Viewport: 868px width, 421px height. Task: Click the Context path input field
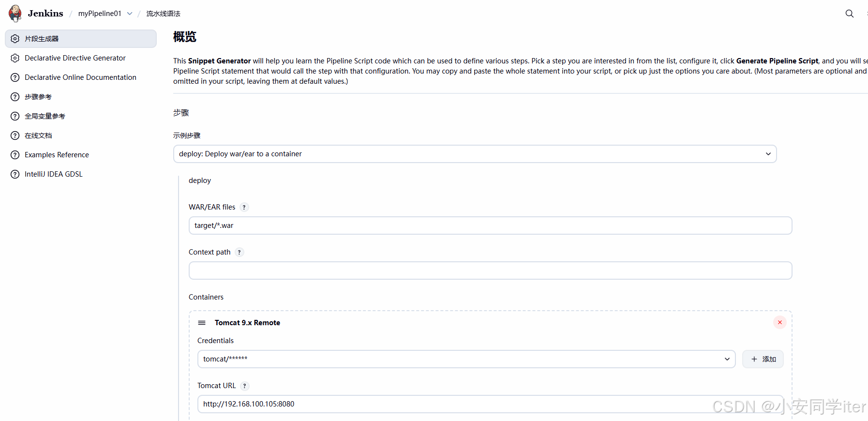click(490, 271)
